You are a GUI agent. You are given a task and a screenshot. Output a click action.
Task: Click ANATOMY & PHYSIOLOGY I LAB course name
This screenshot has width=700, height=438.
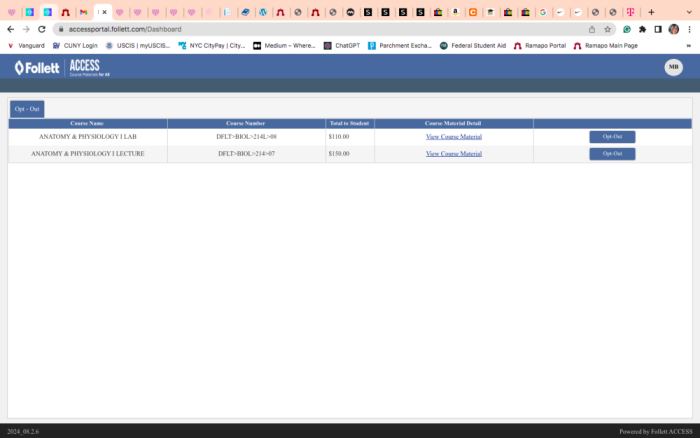(x=88, y=137)
